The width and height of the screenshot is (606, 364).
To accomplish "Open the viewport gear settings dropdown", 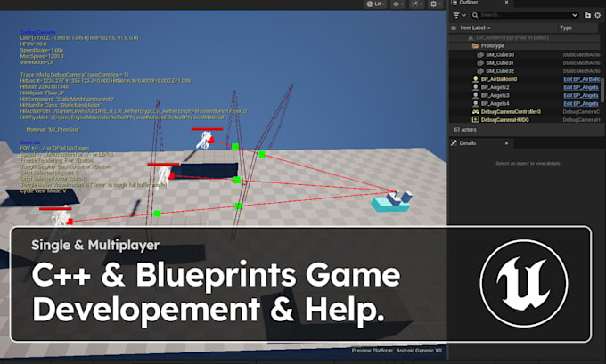I will tap(436, 4).
